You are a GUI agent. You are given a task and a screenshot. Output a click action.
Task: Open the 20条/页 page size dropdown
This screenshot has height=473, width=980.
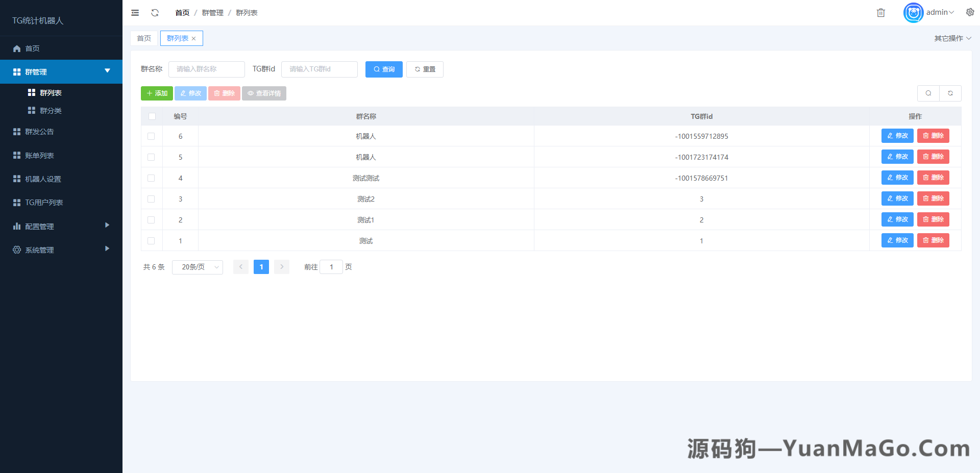(x=197, y=267)
